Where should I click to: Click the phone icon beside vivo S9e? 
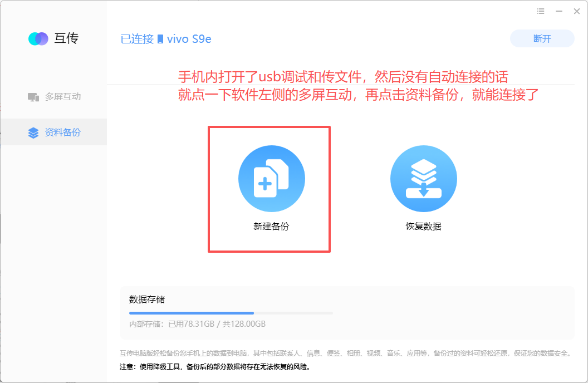[160, 39]
